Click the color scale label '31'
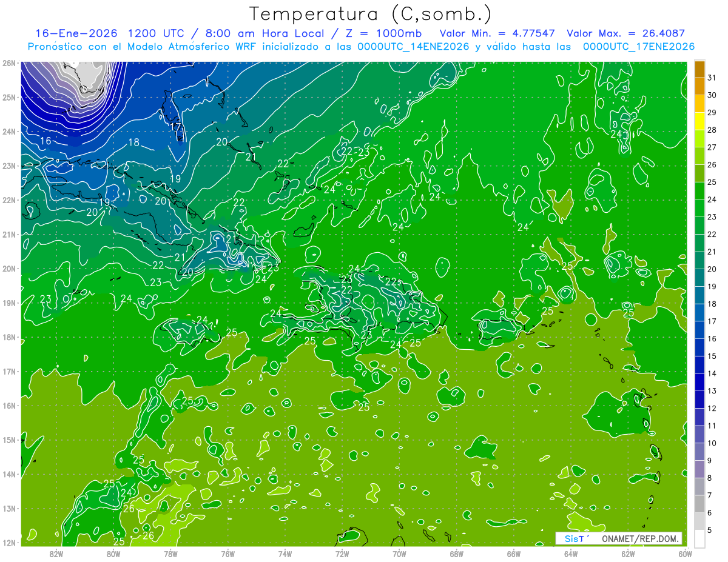Screen dimensions: 728x562 coord(712,78)
